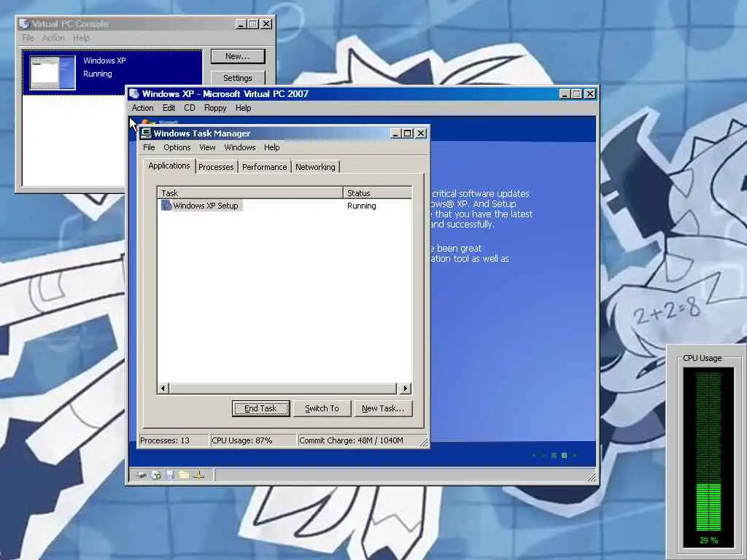747x560 pixels.
Task: Close the Windows XP Virtual PC 2007 window
Action: 589,94
